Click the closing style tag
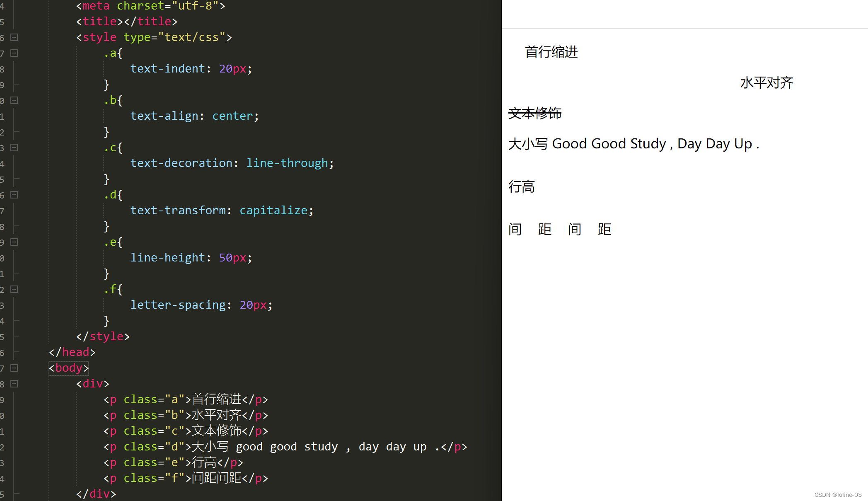 [x=103, y=336]
